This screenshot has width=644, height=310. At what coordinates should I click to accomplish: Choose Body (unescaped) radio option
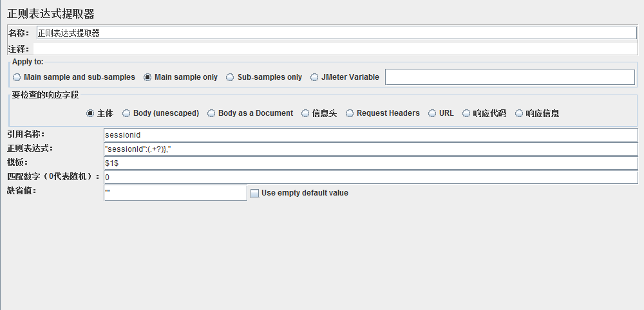tap(126, 113)
